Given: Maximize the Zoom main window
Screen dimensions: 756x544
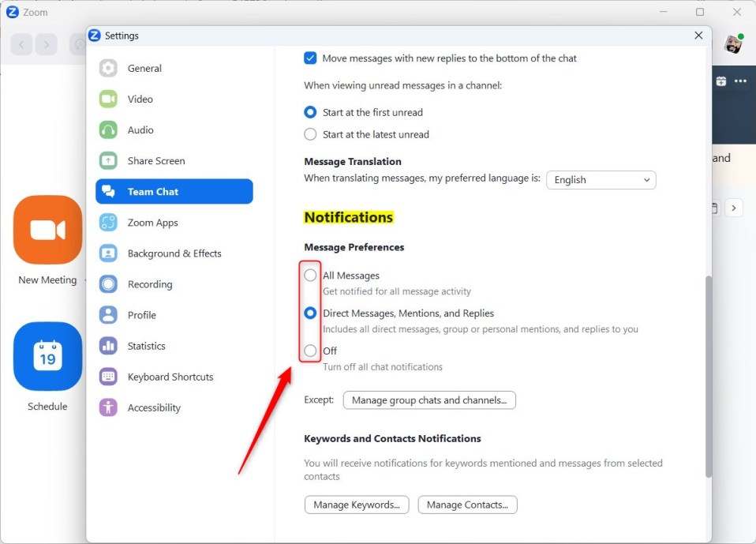Looking at the screenshot, I should click(x=700, y=12).
